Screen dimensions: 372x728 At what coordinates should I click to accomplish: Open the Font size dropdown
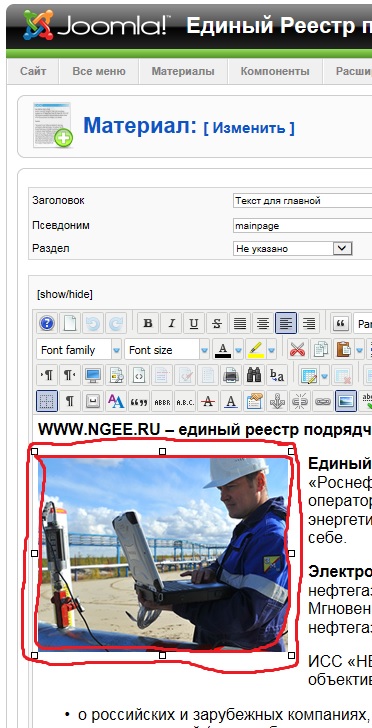167,350
